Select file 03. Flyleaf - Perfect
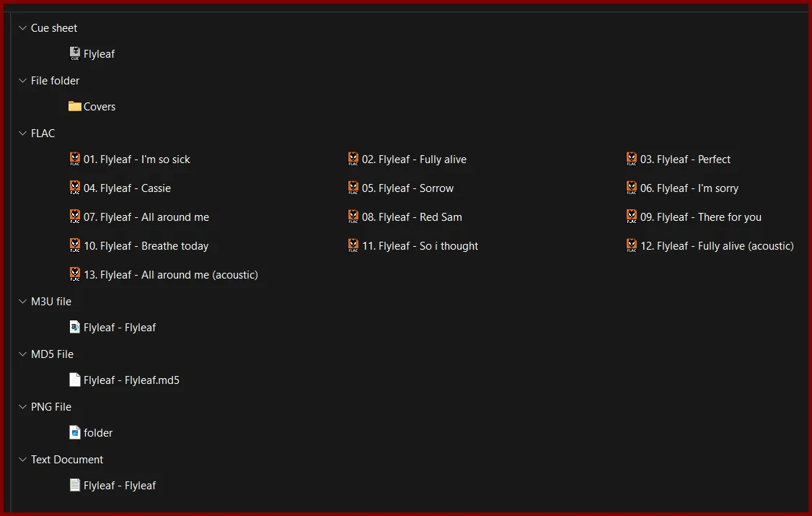This screenshot has width=812, height=516. [x=685, y=159]
